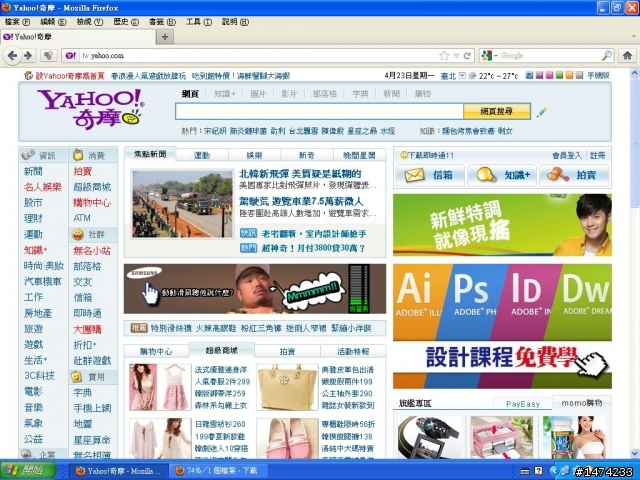Click the bookmarks toolbar button beside forward arrow

coord(48,56)
